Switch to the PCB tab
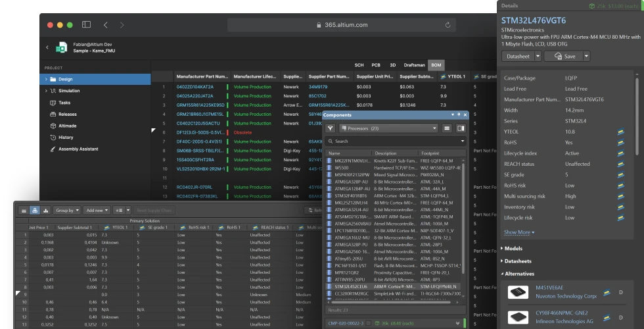Screen dimensions: 644x329 tap(376, 65)
